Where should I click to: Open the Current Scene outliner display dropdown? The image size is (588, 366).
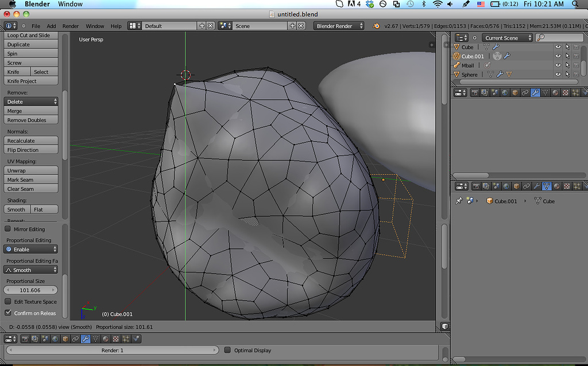click(x=507, y=38)
